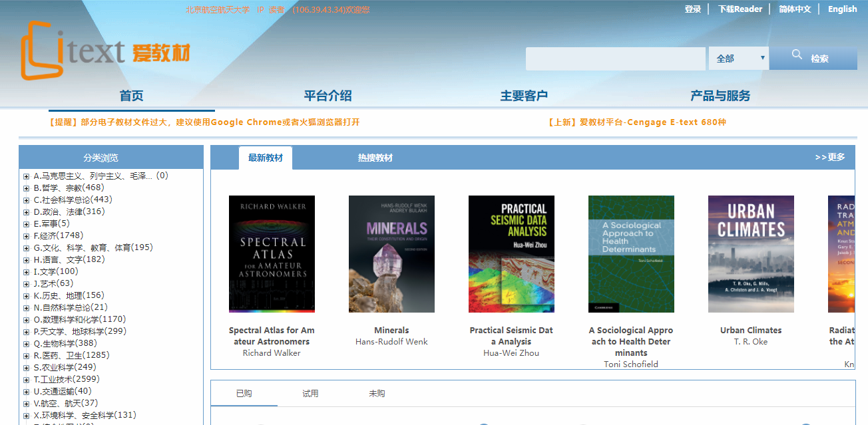Switch language to English
The height and width of the screenshot is (425, 868).
pyautogui.click(x=842, y=9)
